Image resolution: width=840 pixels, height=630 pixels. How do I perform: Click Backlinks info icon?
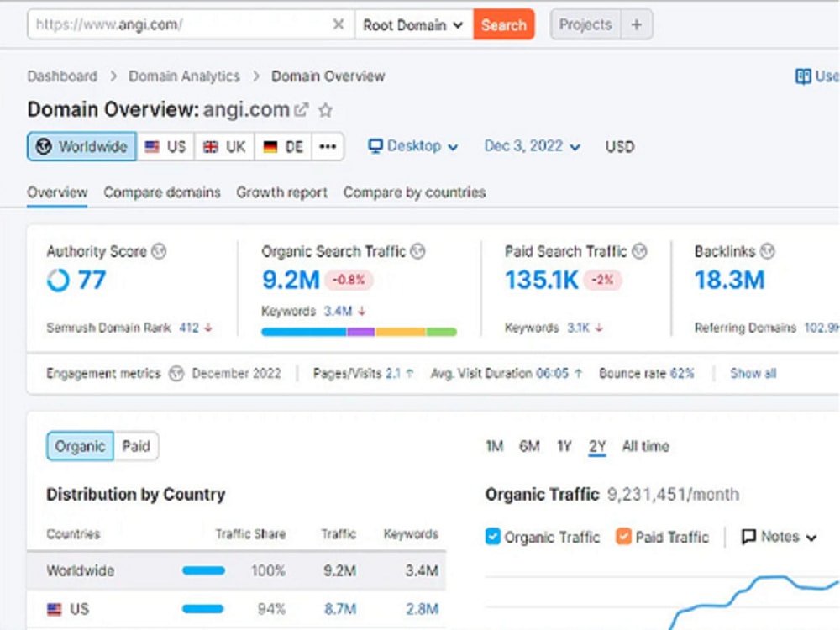click(x=767, y=250)
